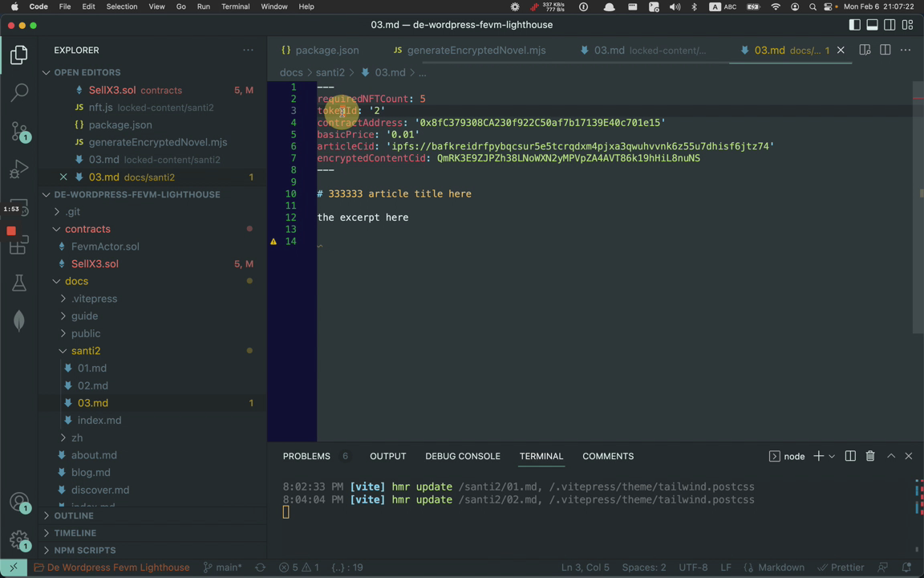This screenshot has height=578, width=924.
Task: Kill terminal with trash icon
Action: click(869, 456)
